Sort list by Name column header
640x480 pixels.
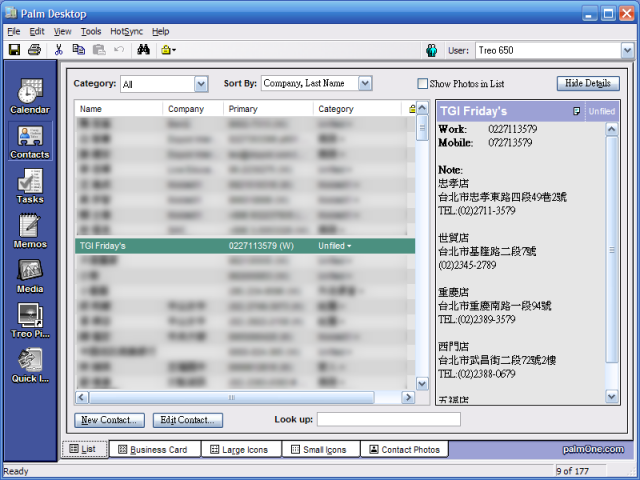(118, 109)
